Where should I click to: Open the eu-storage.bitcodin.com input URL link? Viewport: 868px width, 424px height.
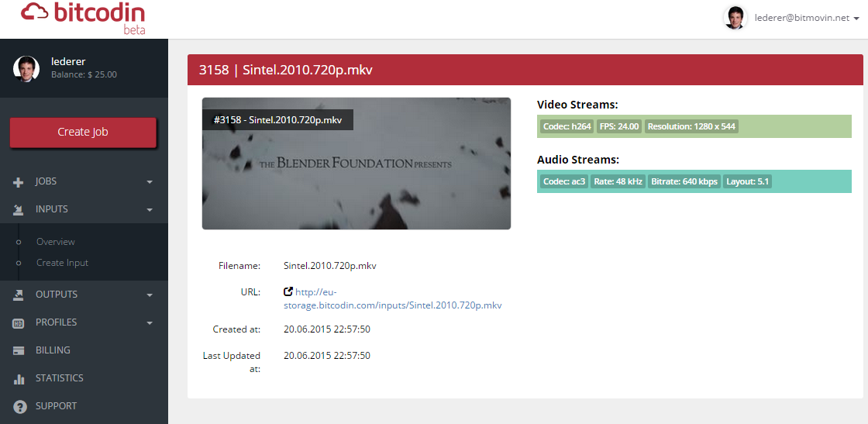[x=392, y=299]
